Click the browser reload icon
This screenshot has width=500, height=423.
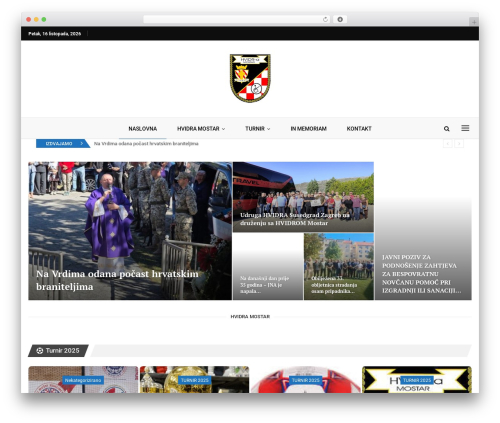click(325, 20)
